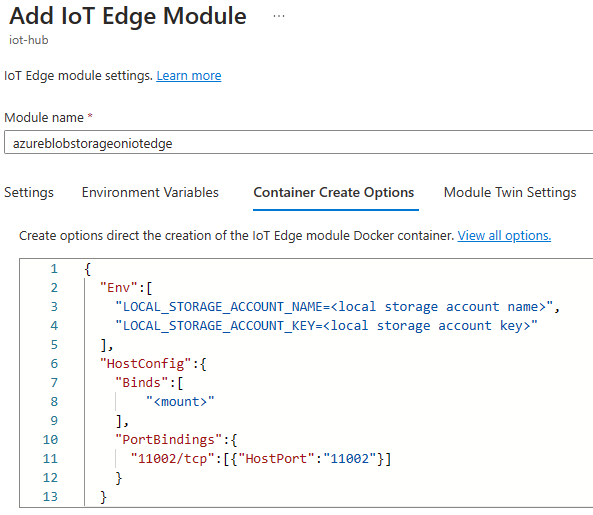Screen dimensions: 593x515
Task: Click the "HostPort" key on line 11
Action: click(276, 459)
